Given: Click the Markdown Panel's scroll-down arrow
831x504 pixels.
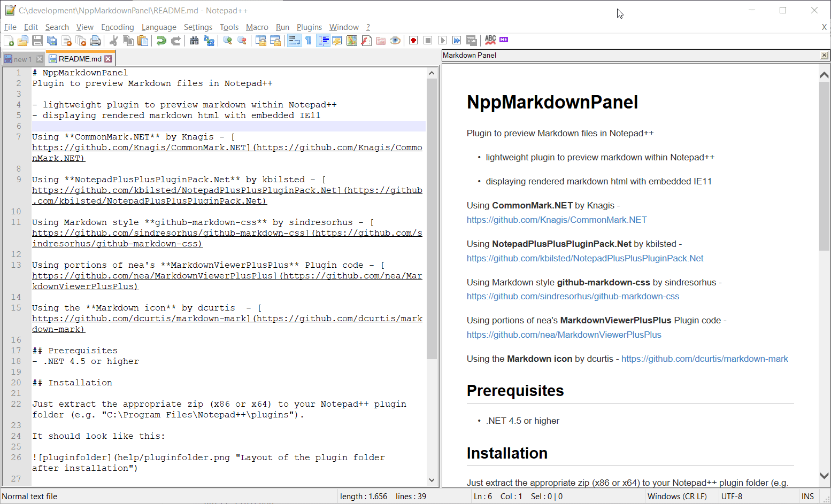Looking at the screenshot, I should tap(825, 476).
